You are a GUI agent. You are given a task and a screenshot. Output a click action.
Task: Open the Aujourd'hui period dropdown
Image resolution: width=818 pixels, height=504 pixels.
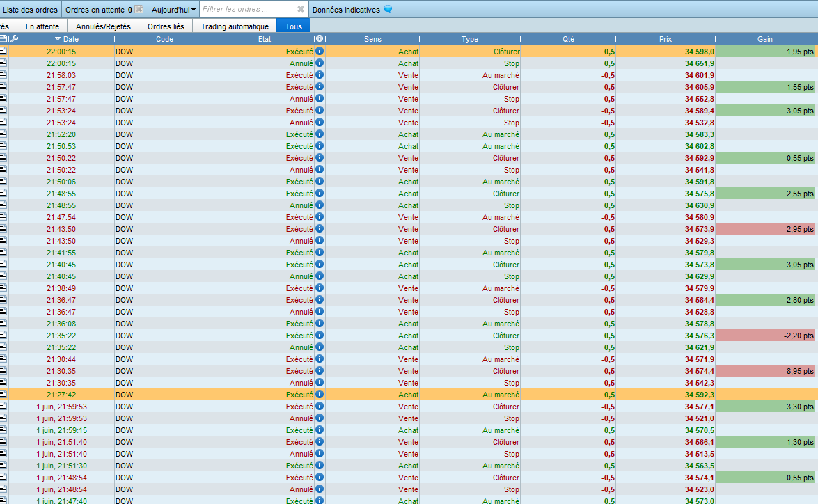point(174,9)
